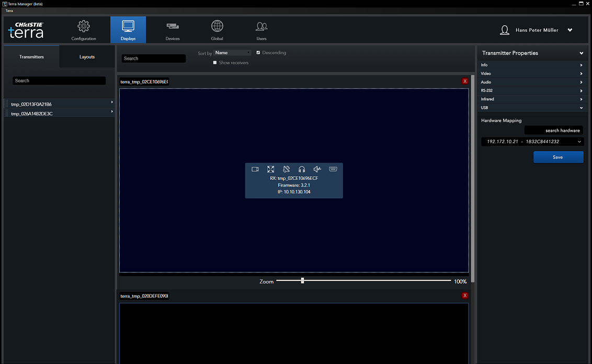Click the keyboard icon on receiver overlay
592x364 pixels.
pyautogui.click(x=333, y=168)
